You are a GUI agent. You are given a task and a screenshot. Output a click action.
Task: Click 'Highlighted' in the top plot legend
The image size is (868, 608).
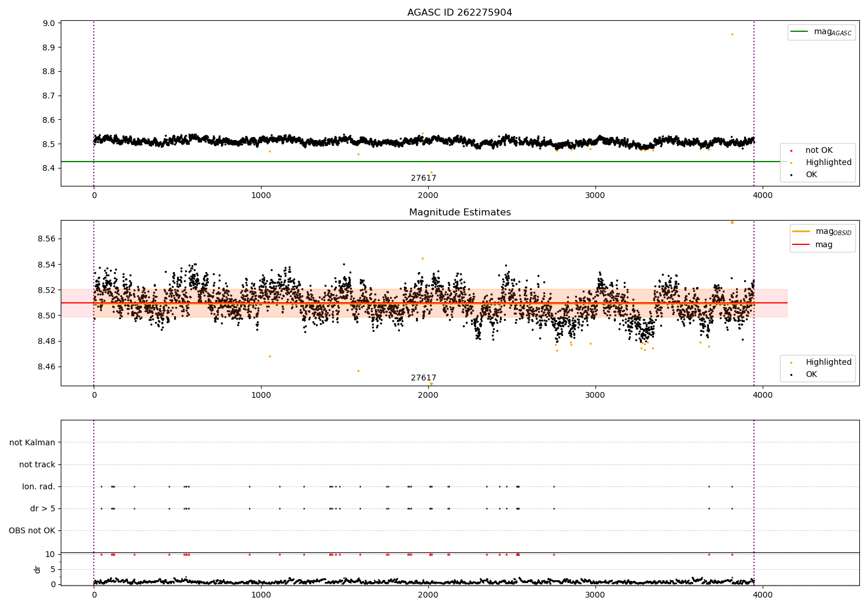829,163
